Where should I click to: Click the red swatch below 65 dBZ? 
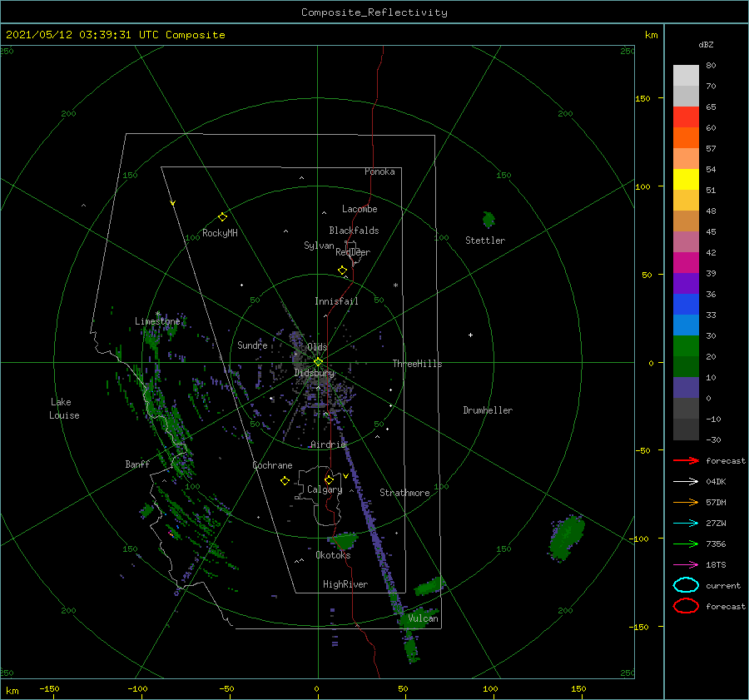coord(686,117)
